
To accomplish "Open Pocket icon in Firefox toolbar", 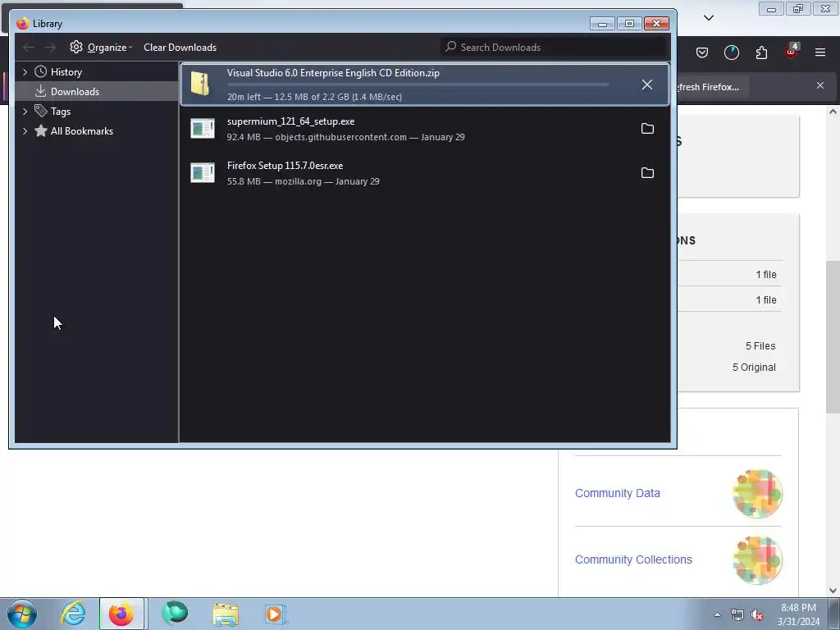I will 702,52.
